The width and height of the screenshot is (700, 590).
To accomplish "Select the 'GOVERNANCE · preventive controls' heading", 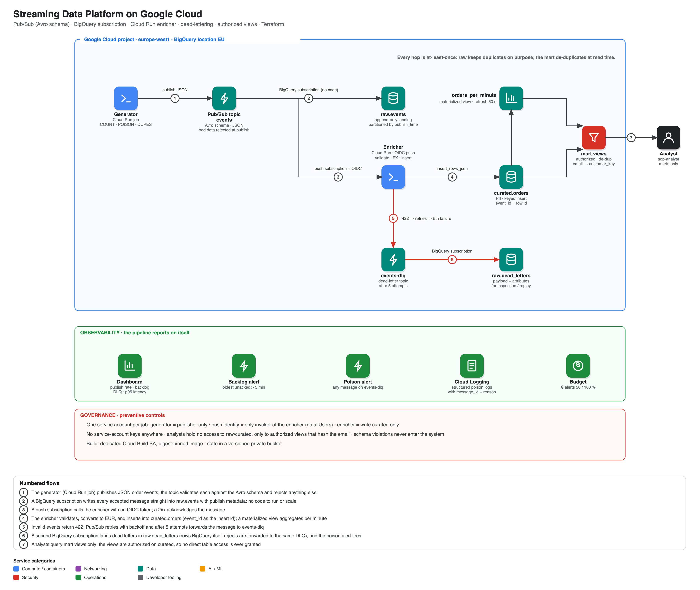I will 122,415.
